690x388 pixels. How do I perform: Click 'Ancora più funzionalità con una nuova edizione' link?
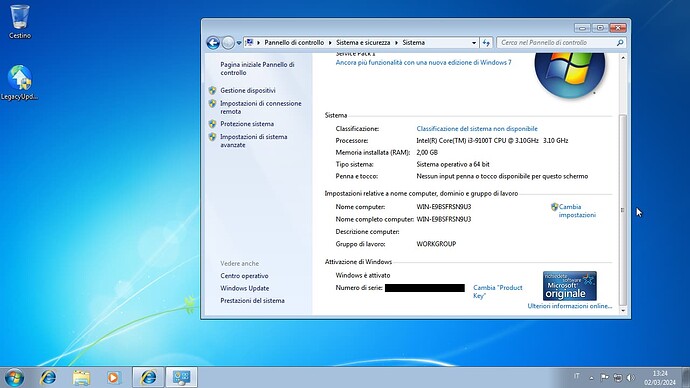click(423, 62)
